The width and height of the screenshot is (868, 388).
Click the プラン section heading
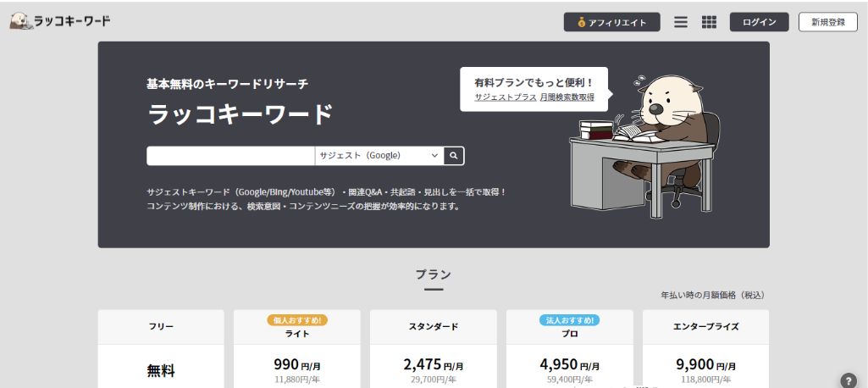click(x=434, y=274)
